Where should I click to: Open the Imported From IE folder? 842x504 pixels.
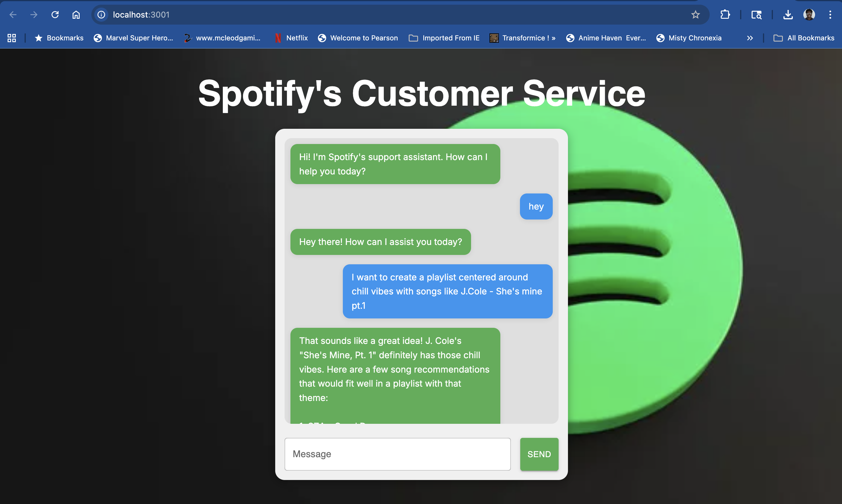point(444,38)
